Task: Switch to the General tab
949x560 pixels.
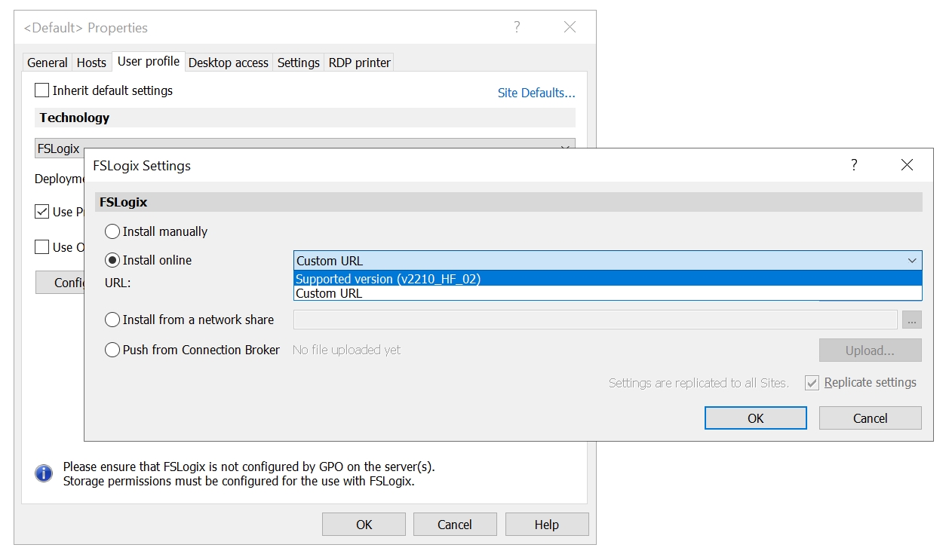Action: point(48,63)
